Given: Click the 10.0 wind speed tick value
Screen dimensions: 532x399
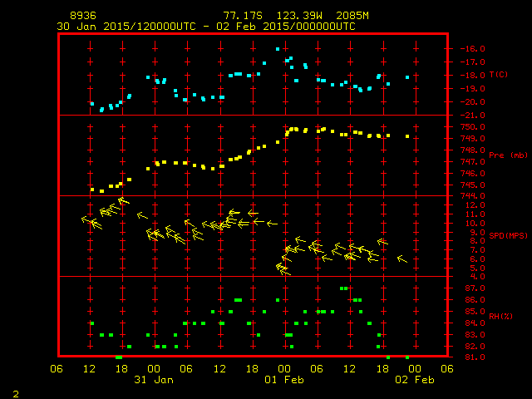Looking at the screenshot, I should coord(475,224).
